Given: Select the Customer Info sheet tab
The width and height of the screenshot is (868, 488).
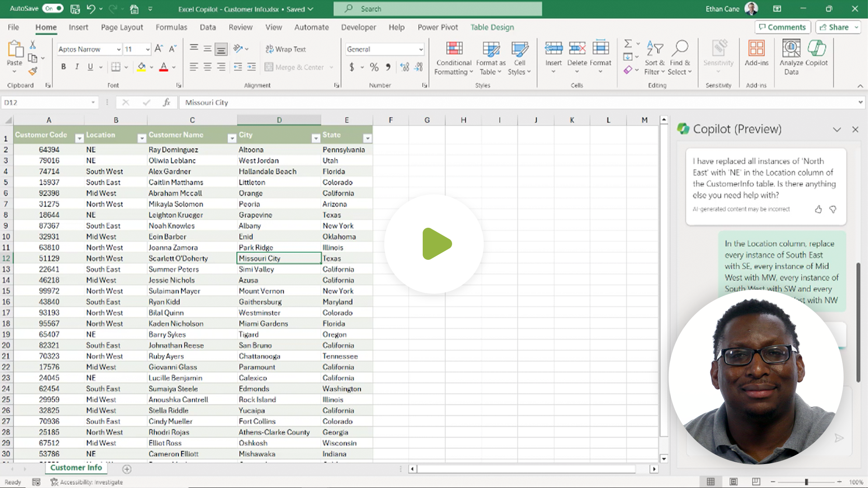Looking at the screenshot, I should (x=76, y=468).
